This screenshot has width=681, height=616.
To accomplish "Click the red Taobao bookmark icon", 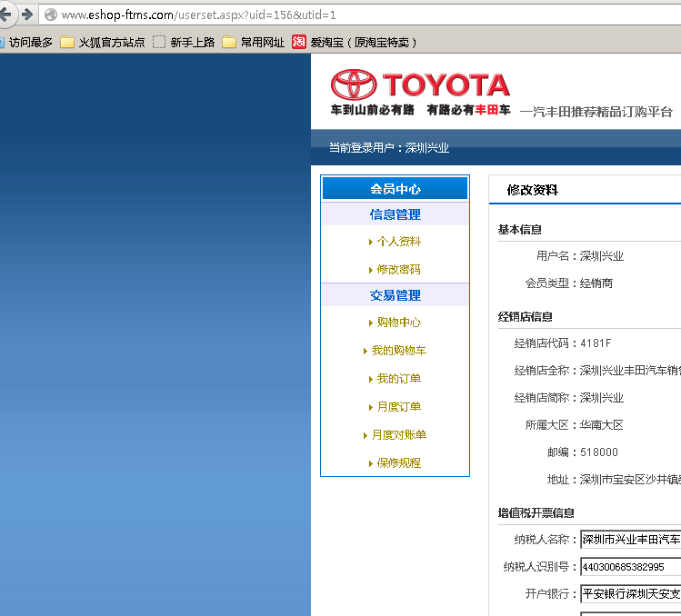I will pyautogui.click(x=299, y=42).
